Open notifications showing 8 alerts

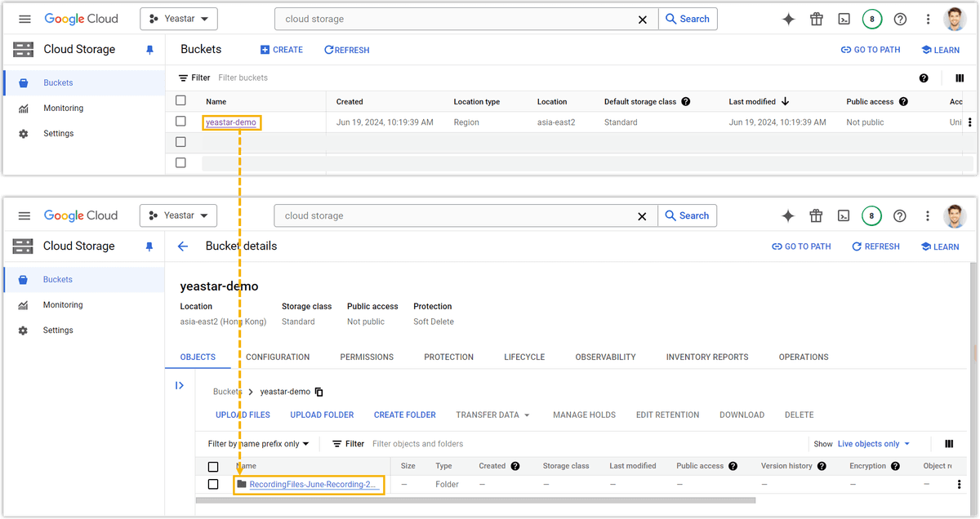[871, 19]
